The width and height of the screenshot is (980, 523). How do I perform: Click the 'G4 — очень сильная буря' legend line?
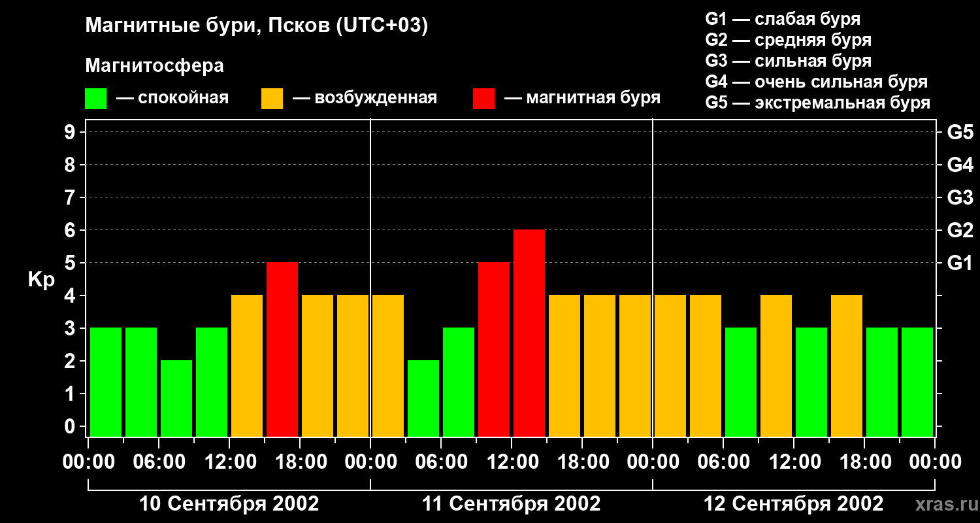(x=816, y=82)
